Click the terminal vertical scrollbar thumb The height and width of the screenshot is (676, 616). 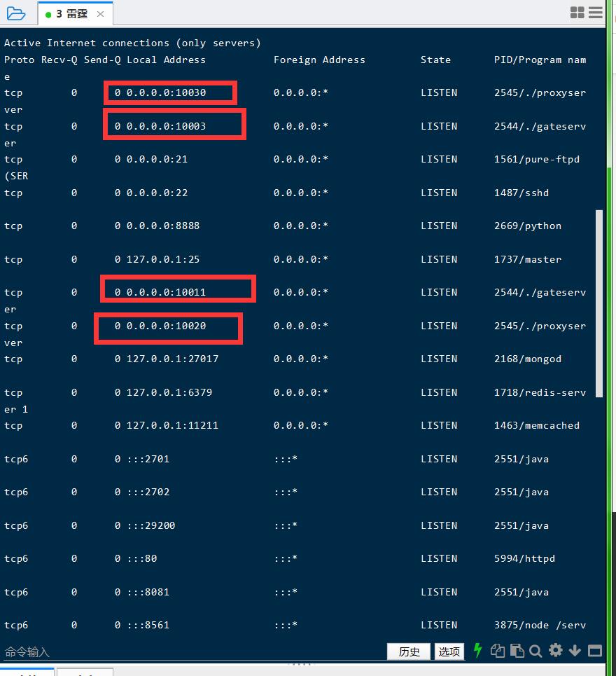point(598,303)
